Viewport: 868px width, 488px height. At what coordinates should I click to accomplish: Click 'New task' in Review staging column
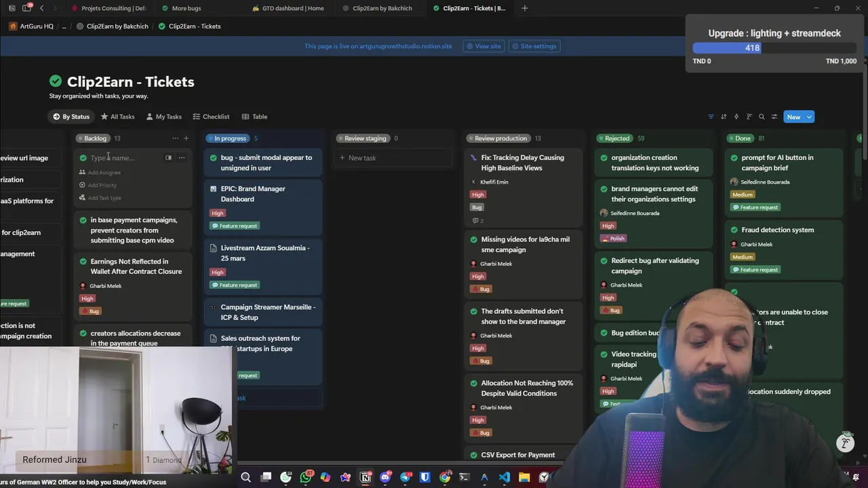(x=393, y=158)
